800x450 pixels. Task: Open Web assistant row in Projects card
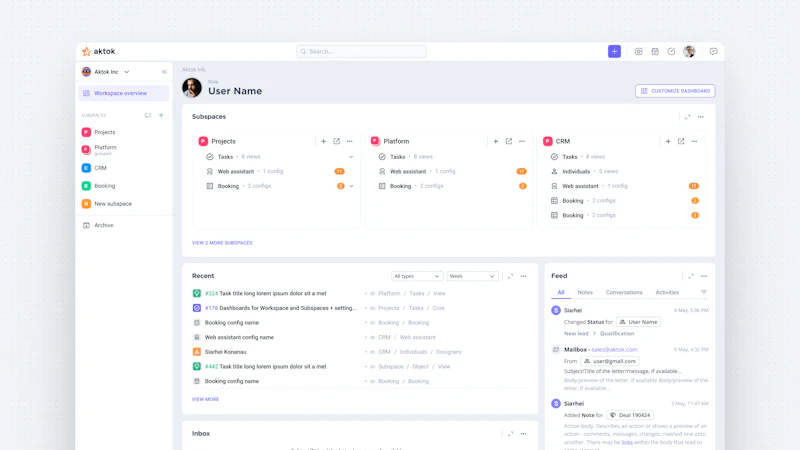[x=276, y=171]
